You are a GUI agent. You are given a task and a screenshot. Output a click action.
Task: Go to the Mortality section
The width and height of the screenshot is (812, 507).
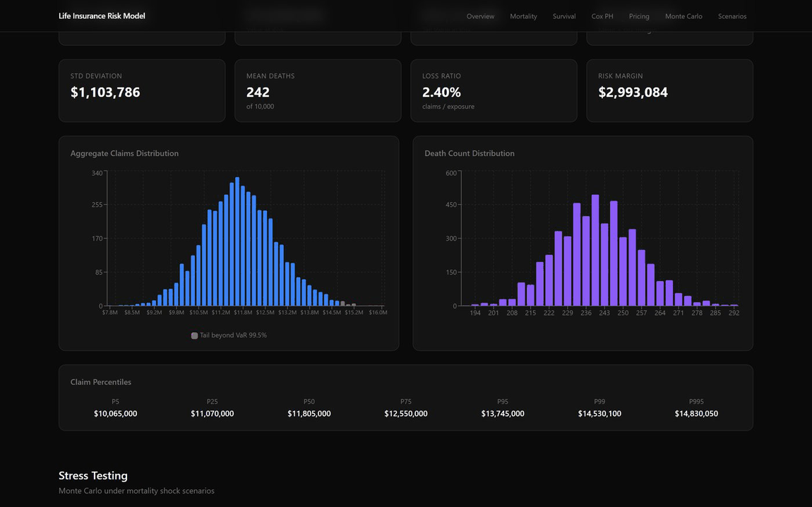[x=523, y=16]
